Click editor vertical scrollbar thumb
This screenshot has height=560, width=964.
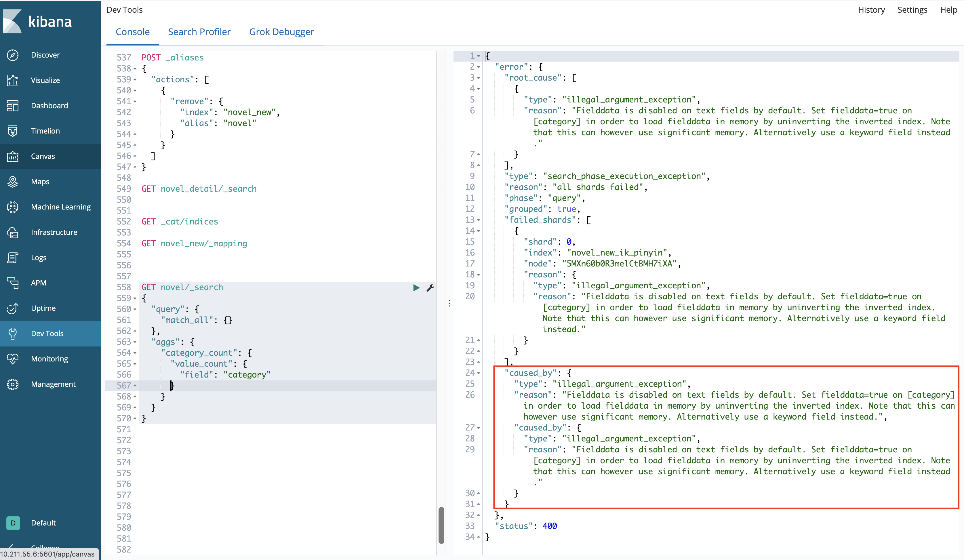441,525
